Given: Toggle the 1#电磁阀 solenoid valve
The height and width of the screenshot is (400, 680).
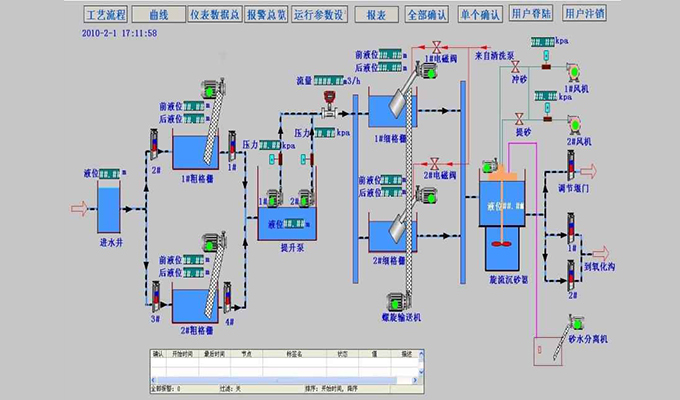Looking at the screenshot, I should [x=437, y=47].
